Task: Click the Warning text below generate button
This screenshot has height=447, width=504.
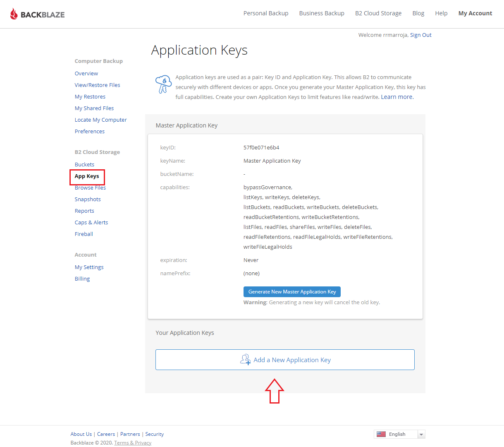Action: tap(312, 303)
